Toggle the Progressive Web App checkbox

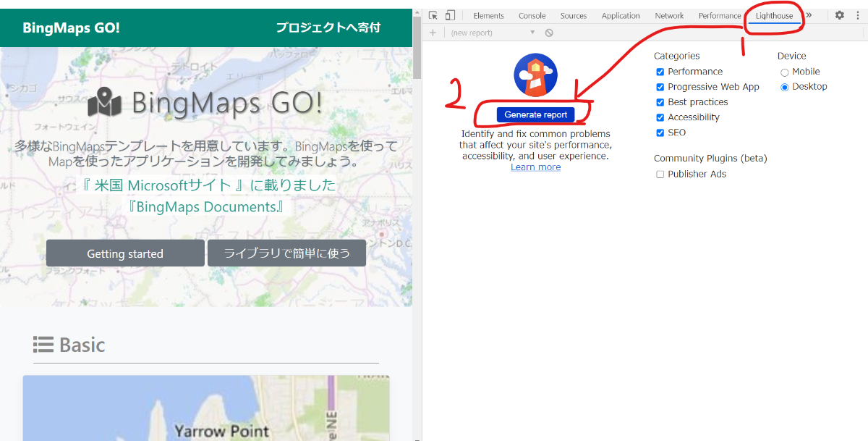[x=660, y=87]
